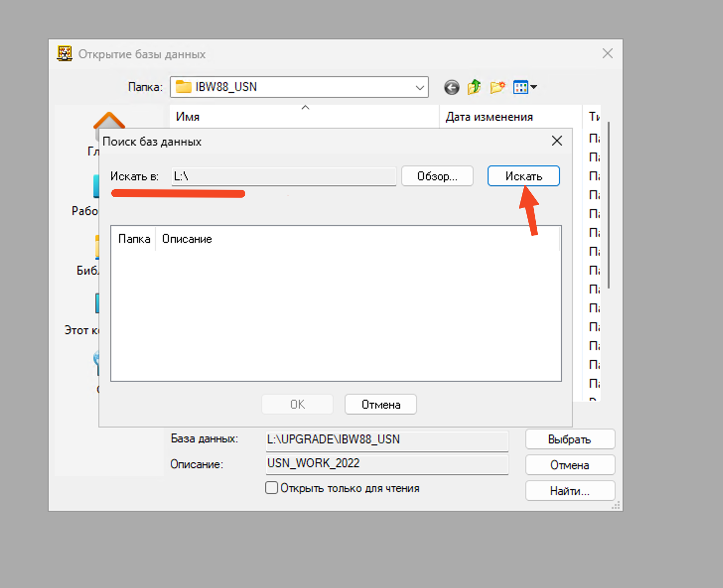
Task: Start the search with Искать button
Action: 523,176
